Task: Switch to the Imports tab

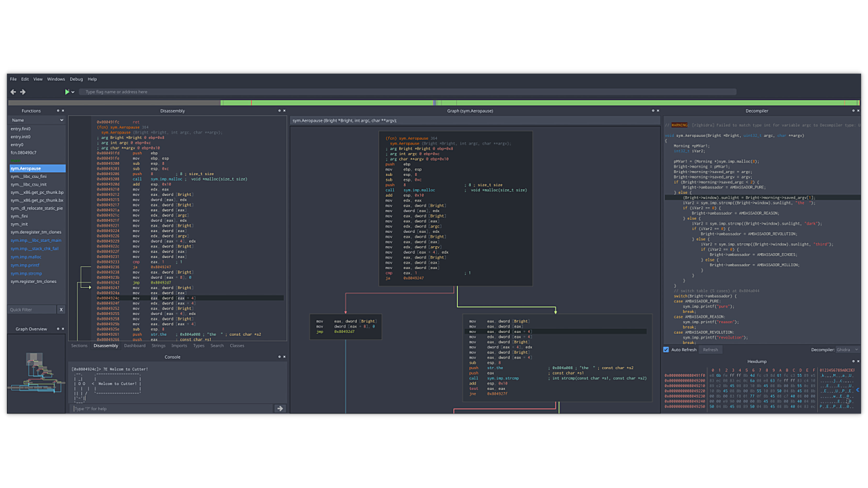Action: tap(179, 345)
